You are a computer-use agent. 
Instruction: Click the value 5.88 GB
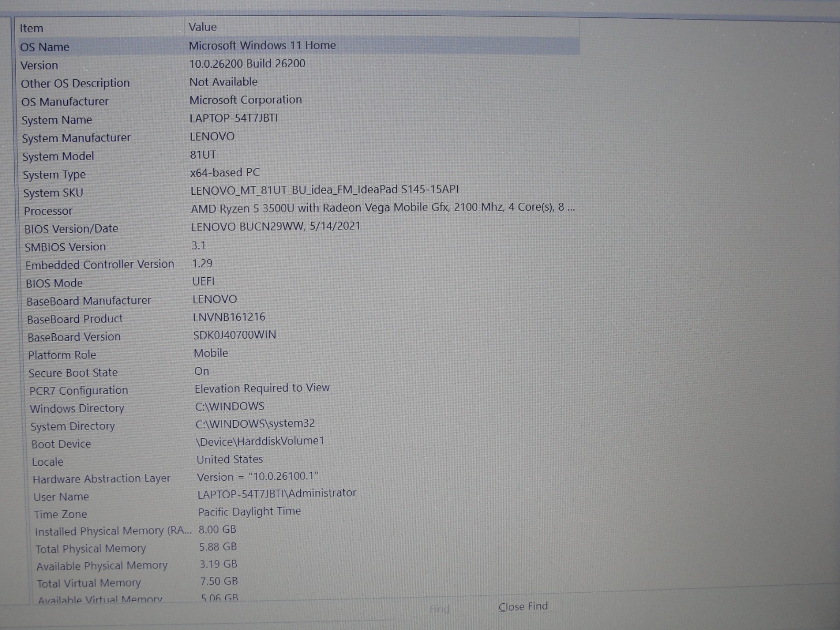[x=218, y=547]
